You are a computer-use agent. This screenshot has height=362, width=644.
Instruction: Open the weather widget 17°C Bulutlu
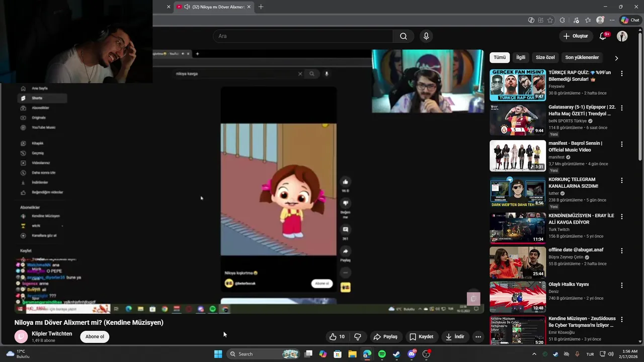18,354
